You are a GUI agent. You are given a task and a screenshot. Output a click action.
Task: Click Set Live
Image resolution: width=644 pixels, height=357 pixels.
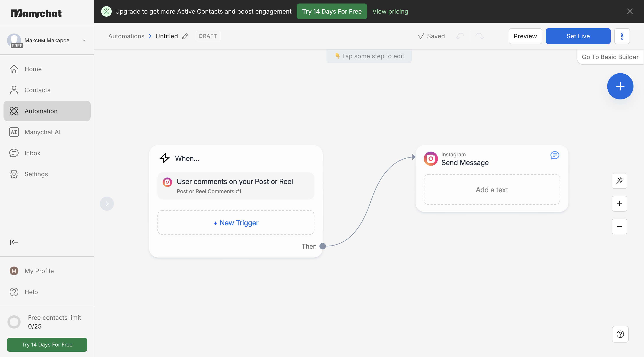point(578,36)
